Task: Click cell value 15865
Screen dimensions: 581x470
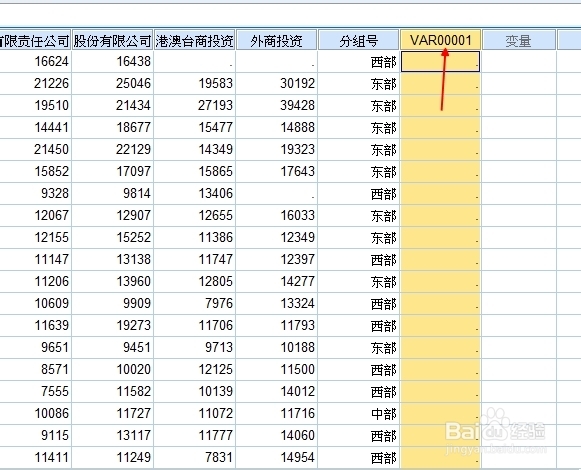Action: pyautogui.click(x=216, y=171)
